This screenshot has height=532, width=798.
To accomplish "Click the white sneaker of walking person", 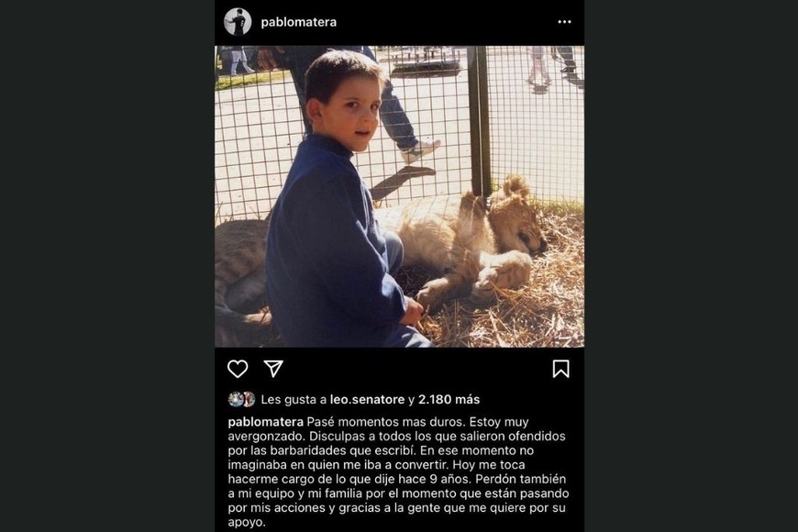I will click(420, 151).
